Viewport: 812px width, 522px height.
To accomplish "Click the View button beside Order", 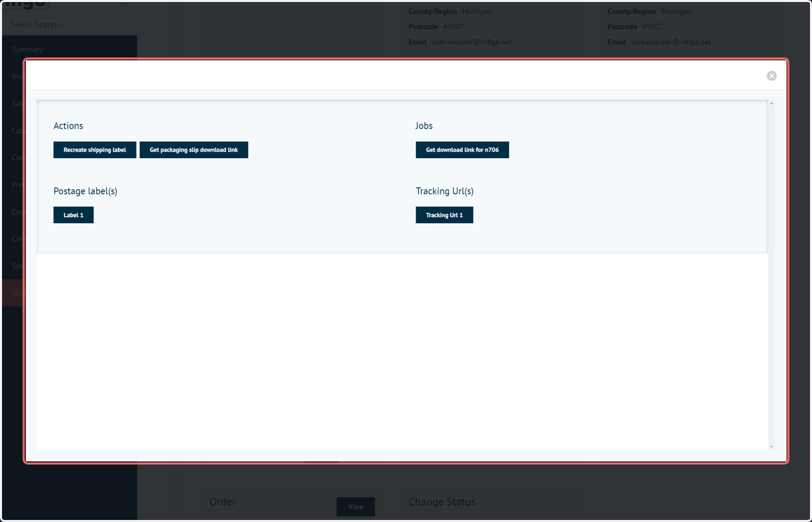I will pos(355,506).
